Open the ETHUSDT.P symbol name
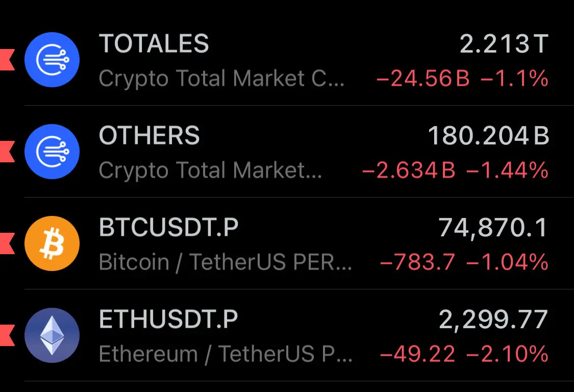The image size is (574, 392). point(168,320)
